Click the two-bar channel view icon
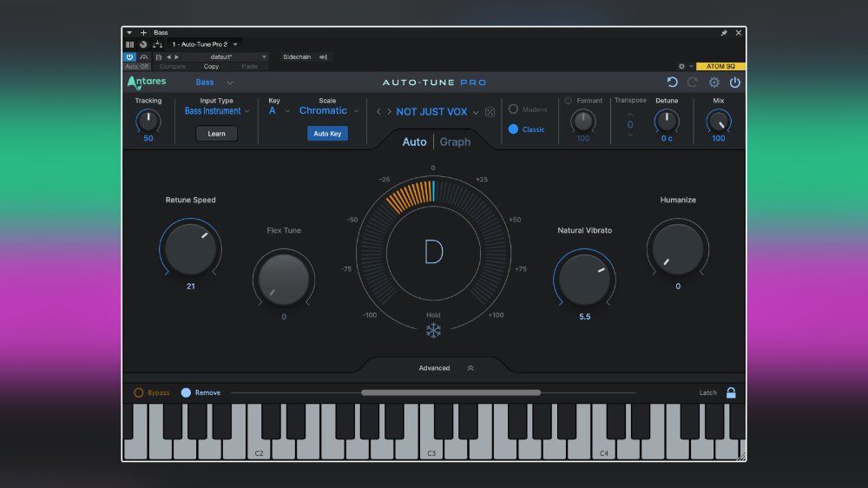868x488 pixels. point(129,44)
